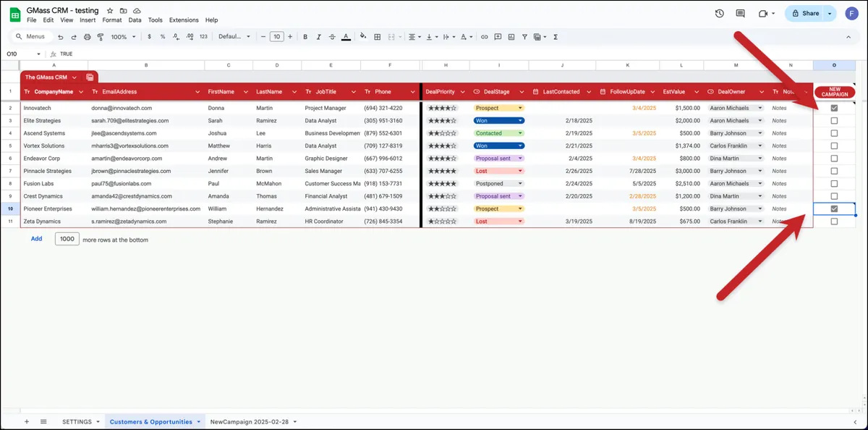Open Fusion Labs' Postponed stage dropdown
Image resolution: width=868 pixels, height=430 pixels.
pyautogui.click(x=519, y=184)
